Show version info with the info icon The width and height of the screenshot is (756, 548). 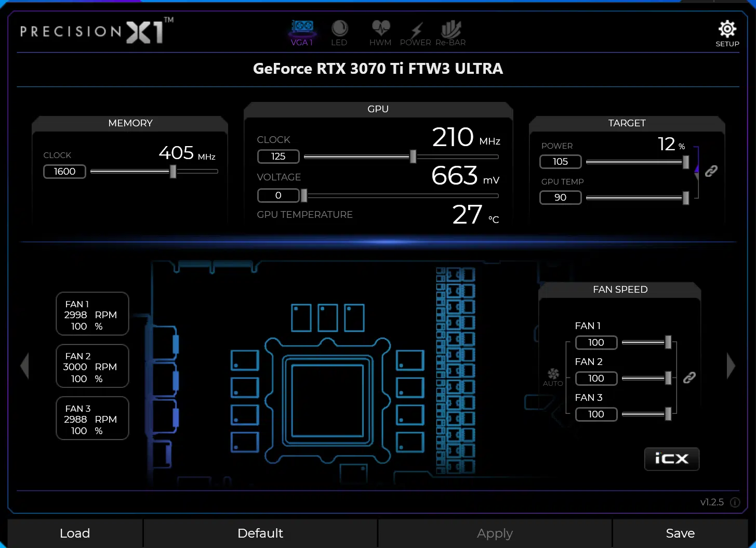pos(735,502)
